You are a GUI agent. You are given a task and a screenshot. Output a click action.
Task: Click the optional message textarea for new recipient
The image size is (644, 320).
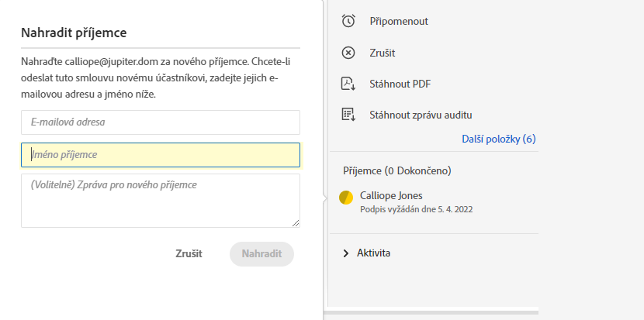point(161,201)
